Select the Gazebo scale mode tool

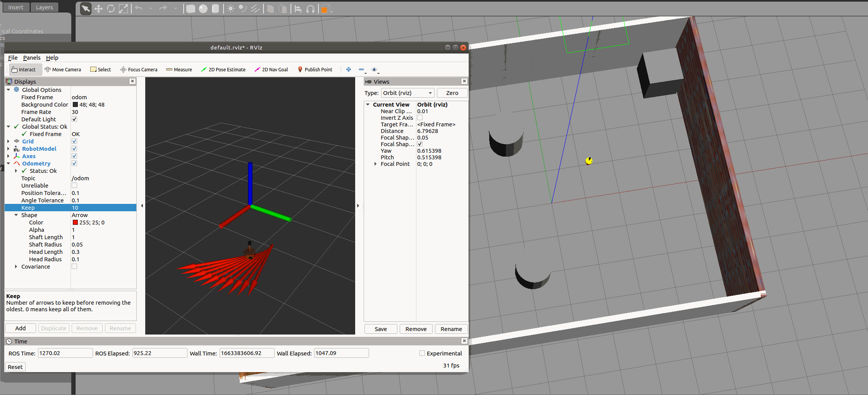(x=123, y=9)
